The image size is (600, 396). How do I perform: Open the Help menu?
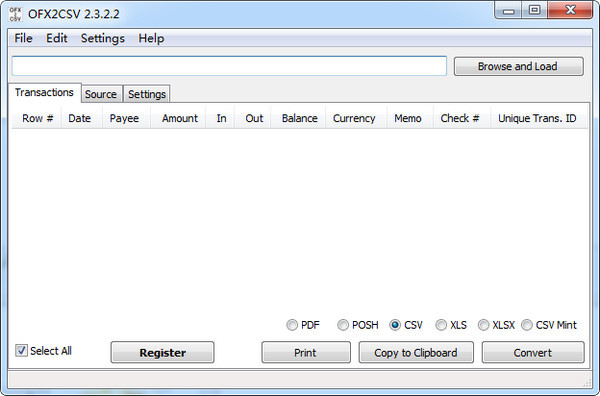151,38
